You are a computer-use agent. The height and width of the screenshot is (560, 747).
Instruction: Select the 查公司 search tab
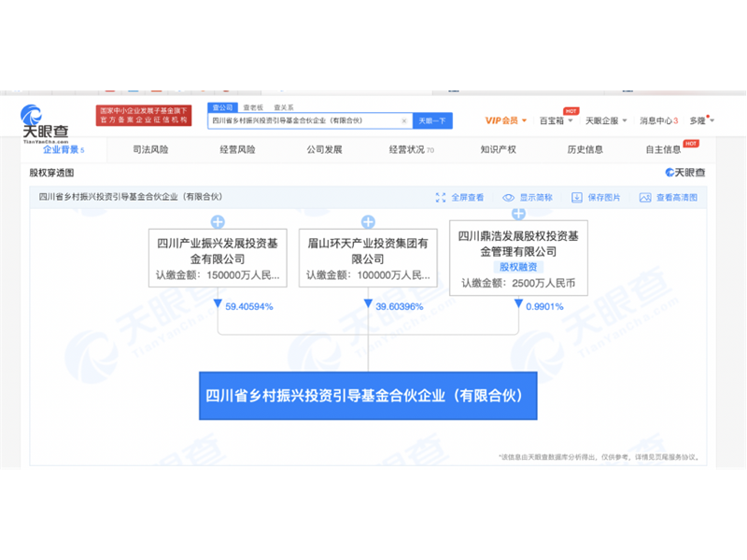pyautogui.click(x=222, y=107)
